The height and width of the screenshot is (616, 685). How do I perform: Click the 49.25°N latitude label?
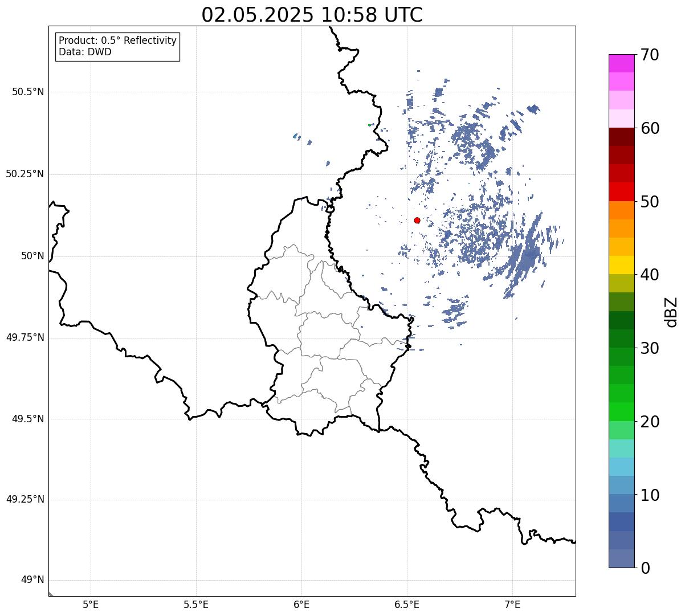25,499
